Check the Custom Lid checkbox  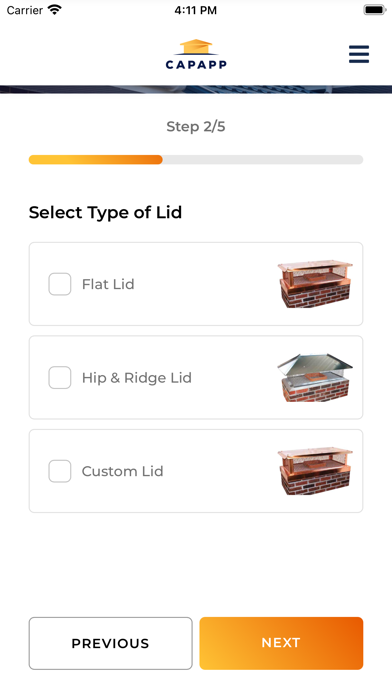[59, 471]
